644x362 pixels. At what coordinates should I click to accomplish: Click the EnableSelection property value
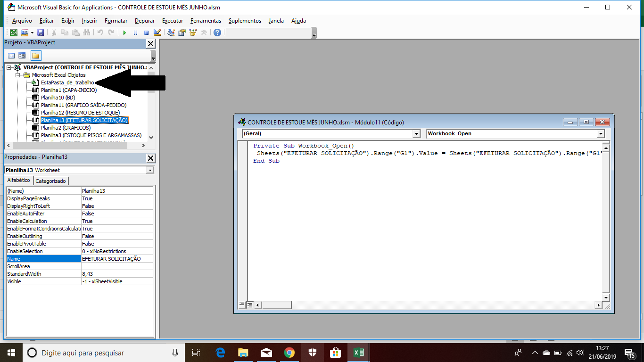(x=117, y=251)
